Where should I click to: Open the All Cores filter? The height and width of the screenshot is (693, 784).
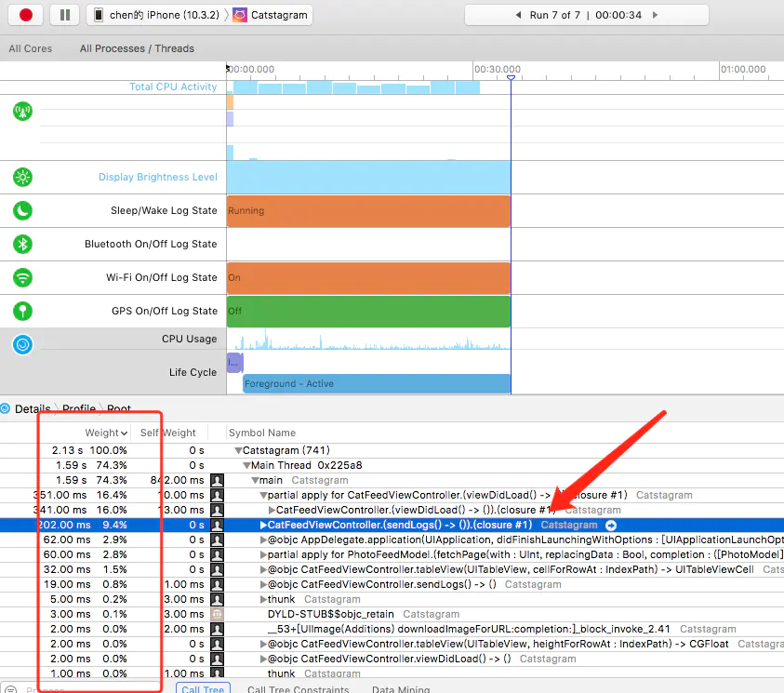point(31,48)
